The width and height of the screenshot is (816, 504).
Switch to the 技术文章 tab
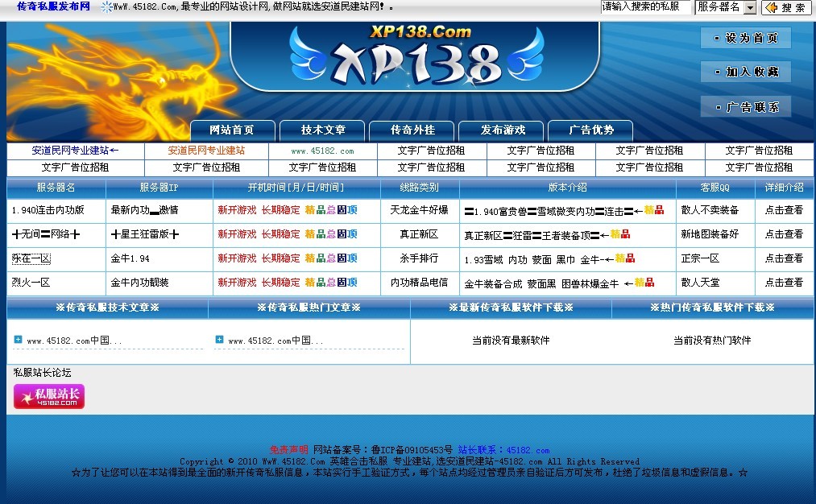tap(323, 130)
